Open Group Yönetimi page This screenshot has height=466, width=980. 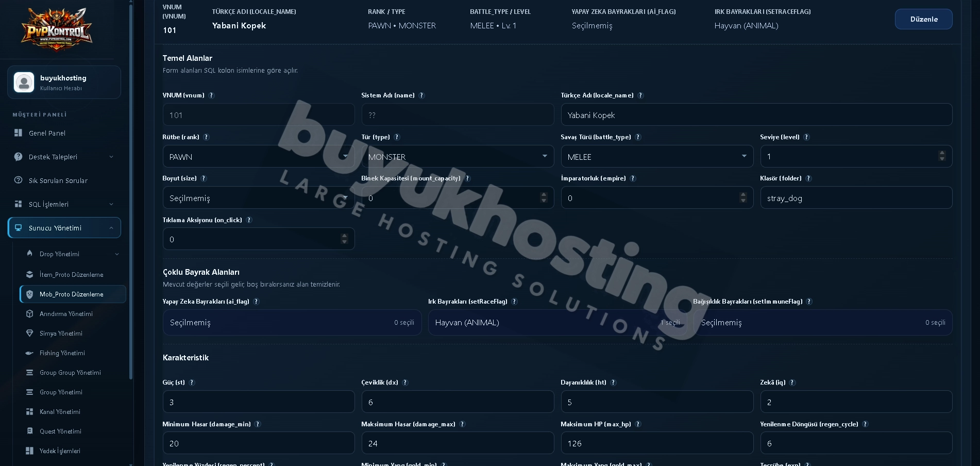[x=73, y=392]
